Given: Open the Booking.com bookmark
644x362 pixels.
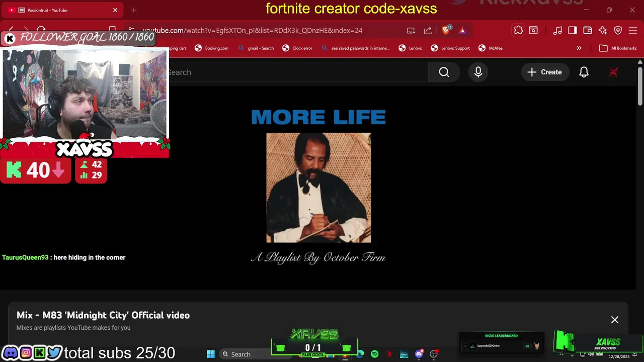Looking at the screenshot, I should click(x=211, y=48).
